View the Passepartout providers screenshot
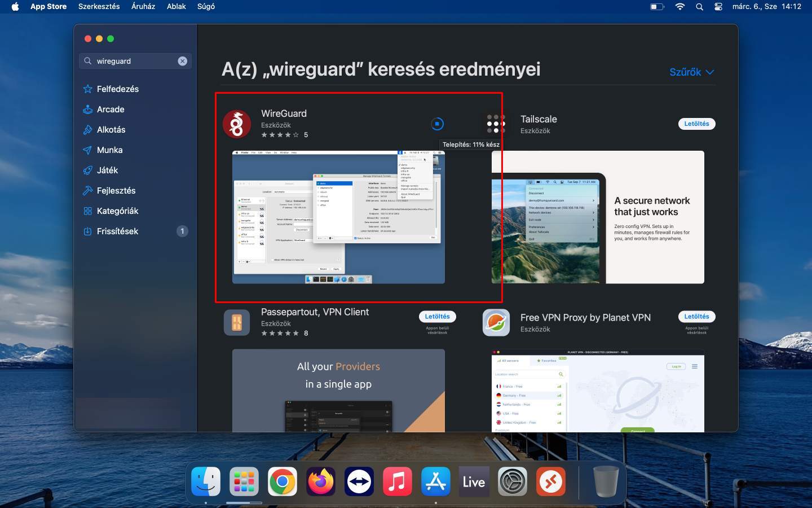The height and width of the screenshot is (508, 812). [x=338, y=391]
